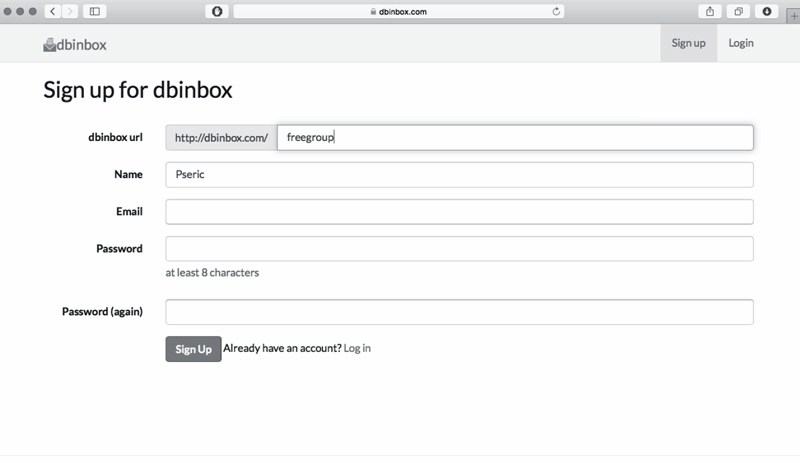Click the dbinbox logo in the header
Viewport: 800px width, 463px height.
(x=75, y=45)
